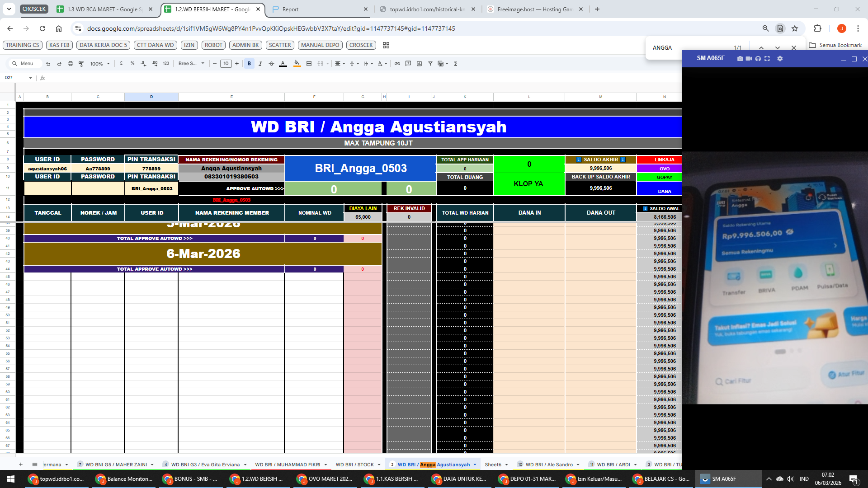Open the all sheets list icon

pyautogui.click(x=34, y=465)
